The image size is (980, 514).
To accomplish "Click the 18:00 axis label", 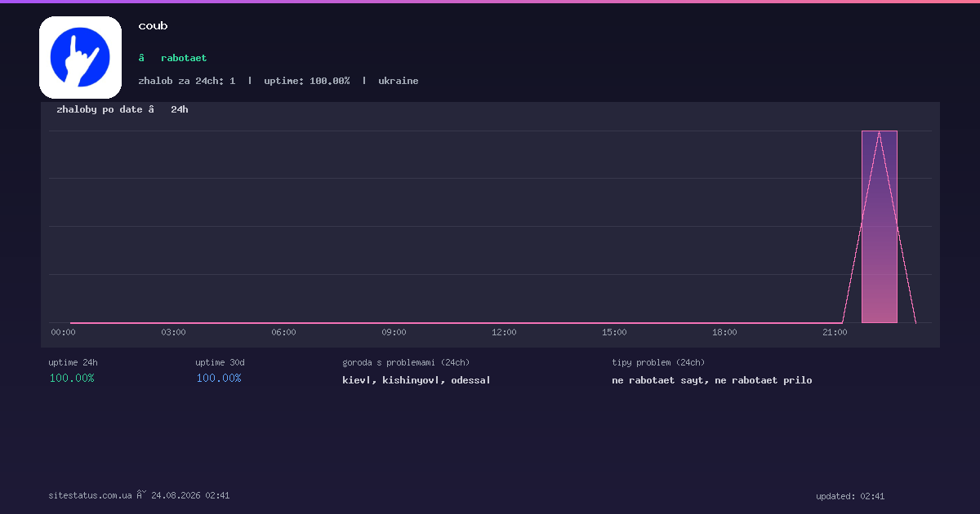I will (724, 332).
